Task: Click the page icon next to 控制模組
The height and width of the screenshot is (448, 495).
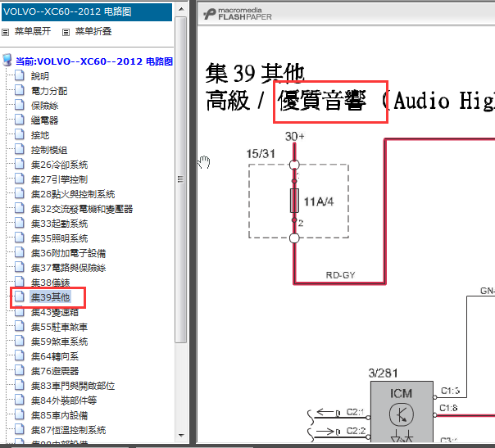Action: (x=20, y=150)
